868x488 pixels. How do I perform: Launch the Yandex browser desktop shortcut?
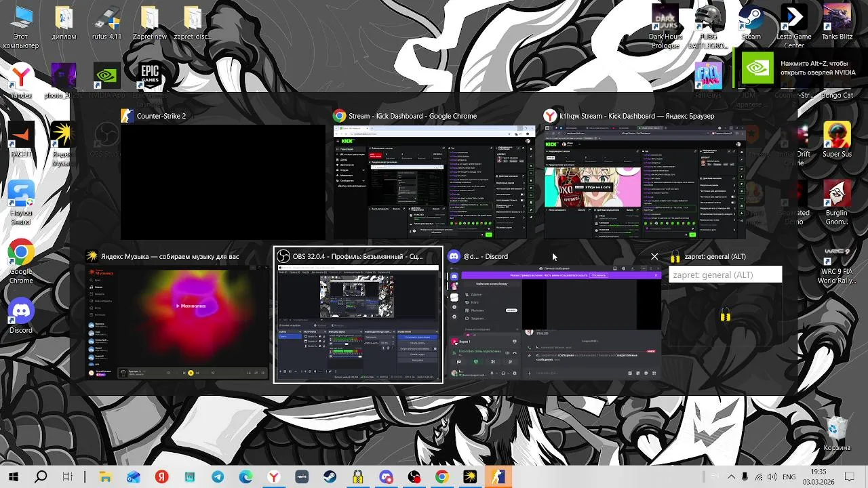(x=21, y=82)
